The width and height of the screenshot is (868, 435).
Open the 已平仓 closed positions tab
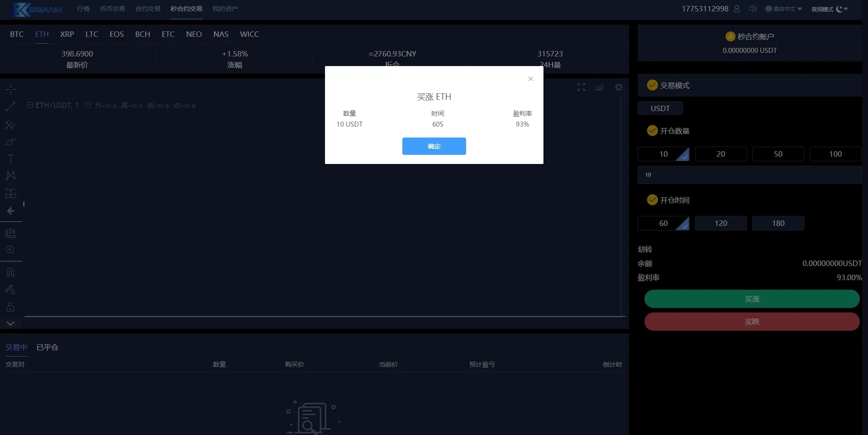coord(47,347)
